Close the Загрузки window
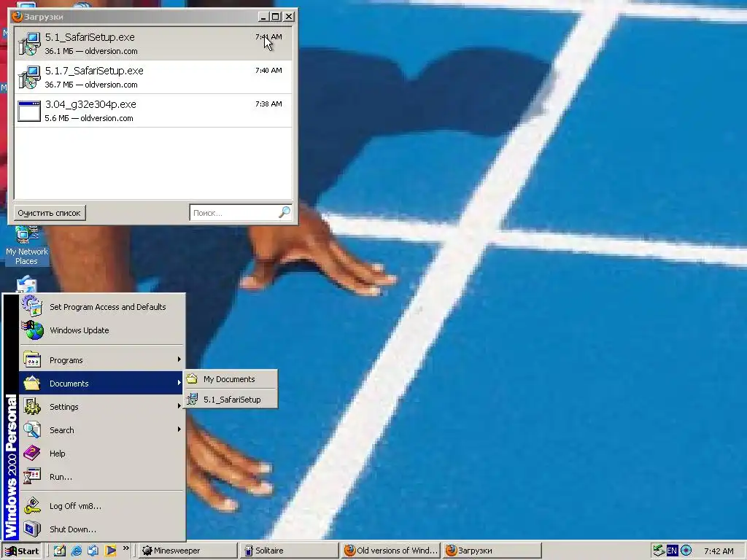 [289, 17]
